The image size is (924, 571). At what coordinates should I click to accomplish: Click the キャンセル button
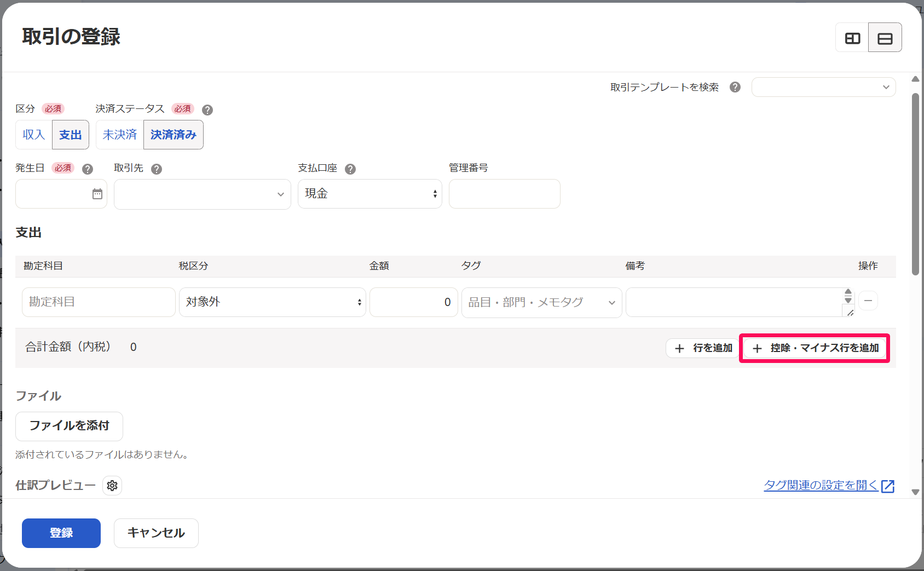[156, 533]
